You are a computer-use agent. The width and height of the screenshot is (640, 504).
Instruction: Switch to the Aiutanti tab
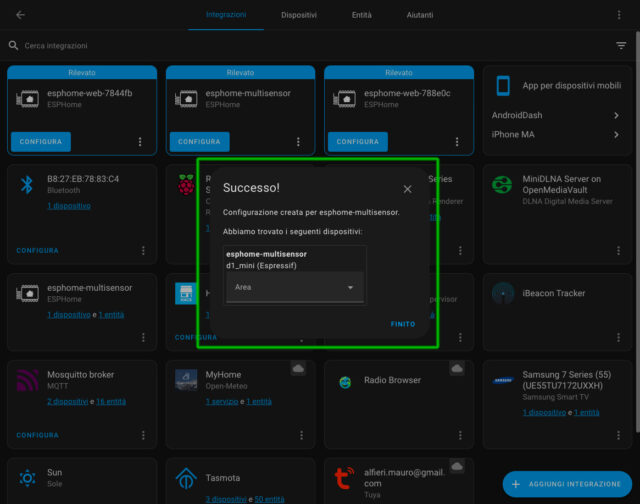[420, 16]
